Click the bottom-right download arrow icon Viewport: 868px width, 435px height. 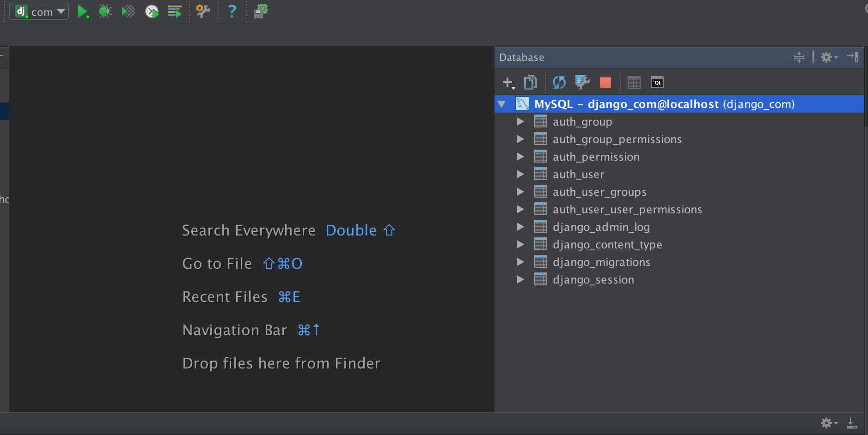point(852,423)
